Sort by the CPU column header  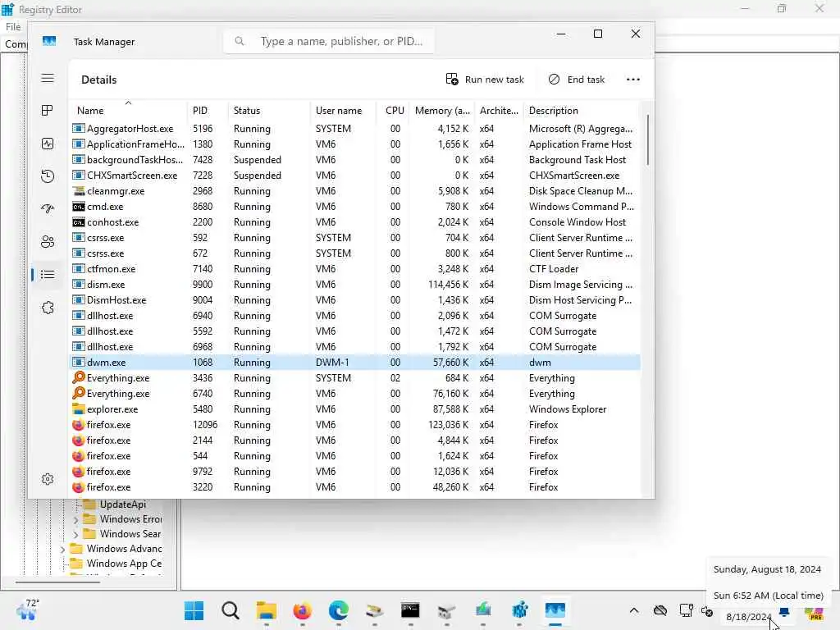coord(395,111)
